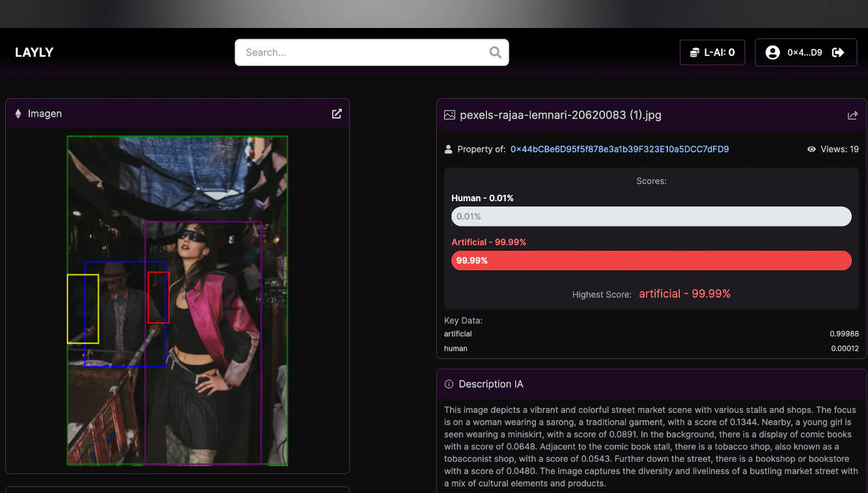Click the LAYLY logo
Viewport: 868px width, 493px height.
[x=34, y=53]
